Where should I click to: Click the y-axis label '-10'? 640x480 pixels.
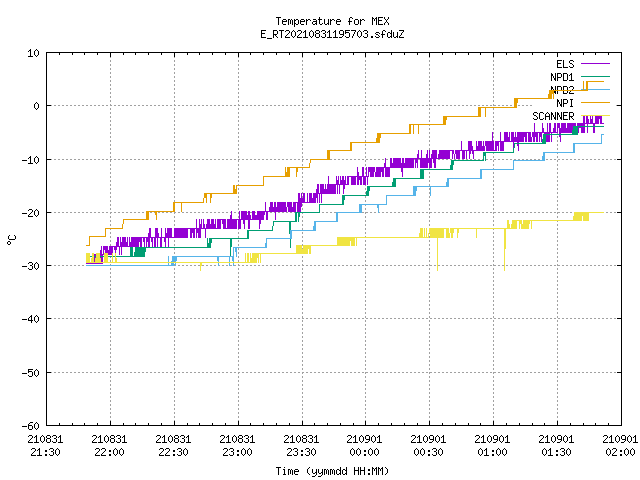pyautogui.click(x=31, y=160)
